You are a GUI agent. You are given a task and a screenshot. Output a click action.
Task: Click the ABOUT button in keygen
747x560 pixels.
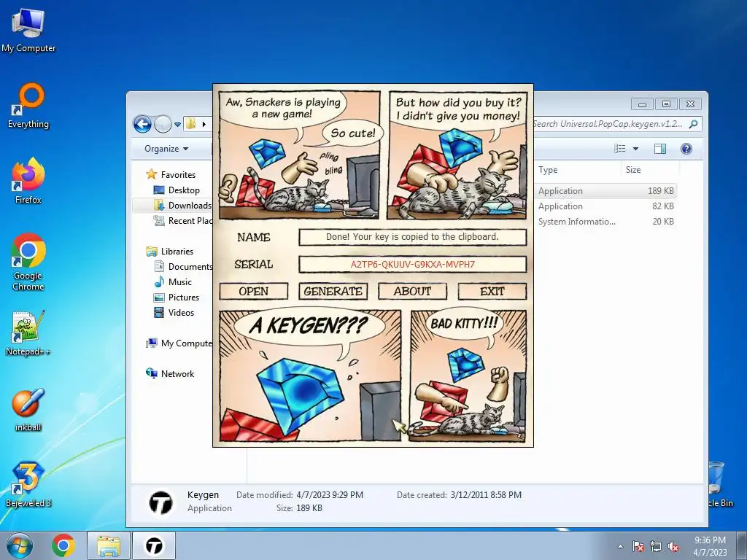(412, 291)
